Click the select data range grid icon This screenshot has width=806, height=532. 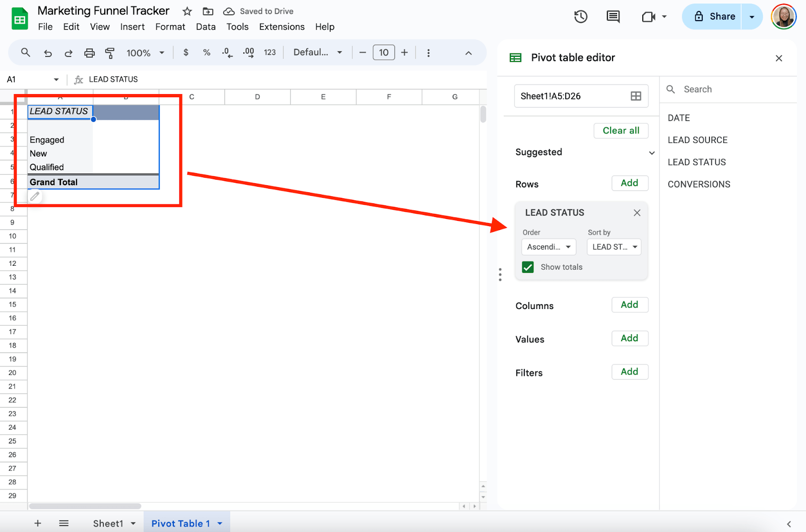click(636, 96)
